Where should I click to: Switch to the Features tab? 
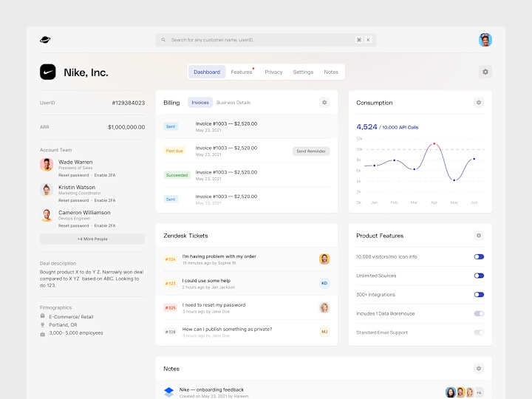point(242,72)
